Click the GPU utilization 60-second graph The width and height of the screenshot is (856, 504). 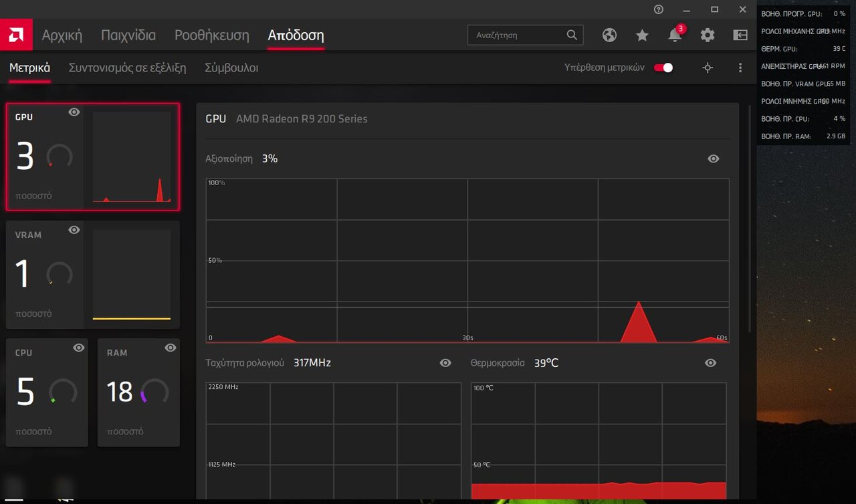[x=467, y=261]
